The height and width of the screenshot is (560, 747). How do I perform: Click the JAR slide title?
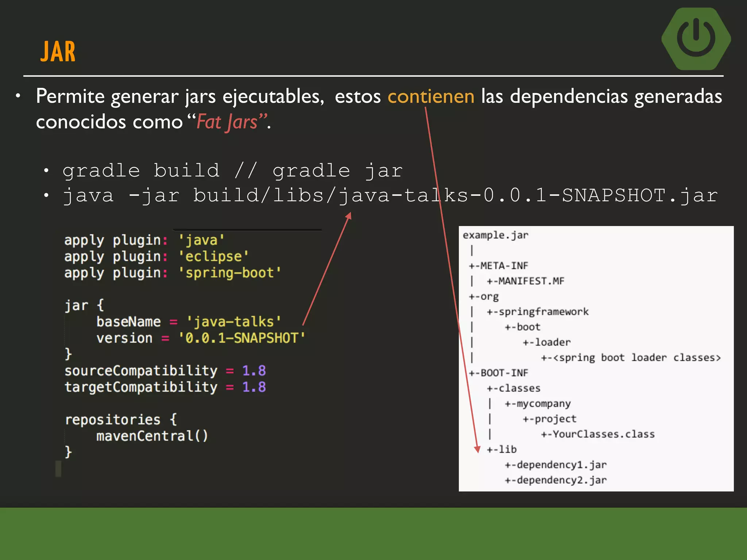pos(58,52)
